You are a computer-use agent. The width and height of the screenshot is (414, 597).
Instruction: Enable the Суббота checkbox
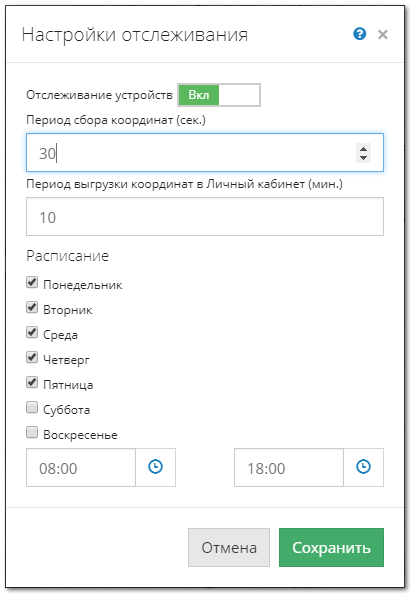point(32,407)
